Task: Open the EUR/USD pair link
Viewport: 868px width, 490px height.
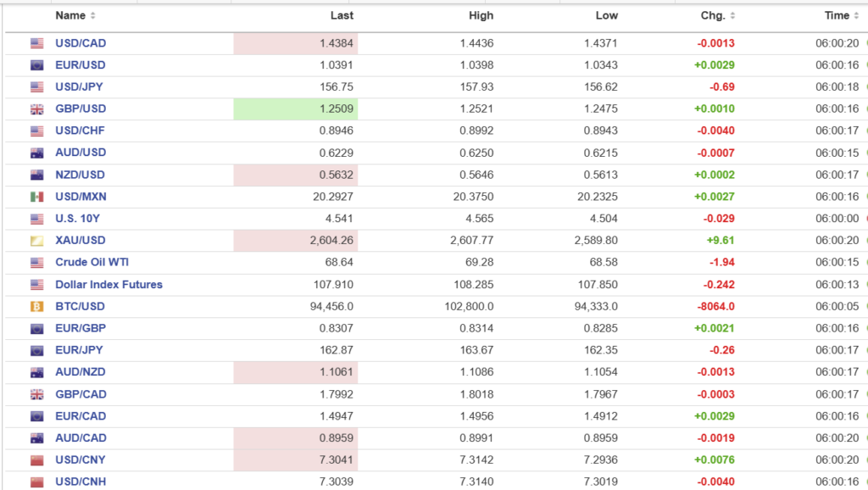Action: coord(81,65)
